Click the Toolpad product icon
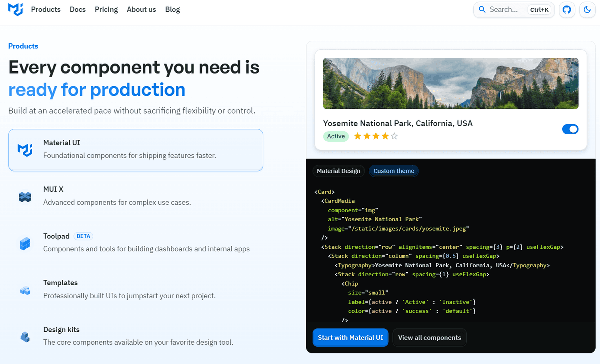600x364 pixels. tap(25, 243)
